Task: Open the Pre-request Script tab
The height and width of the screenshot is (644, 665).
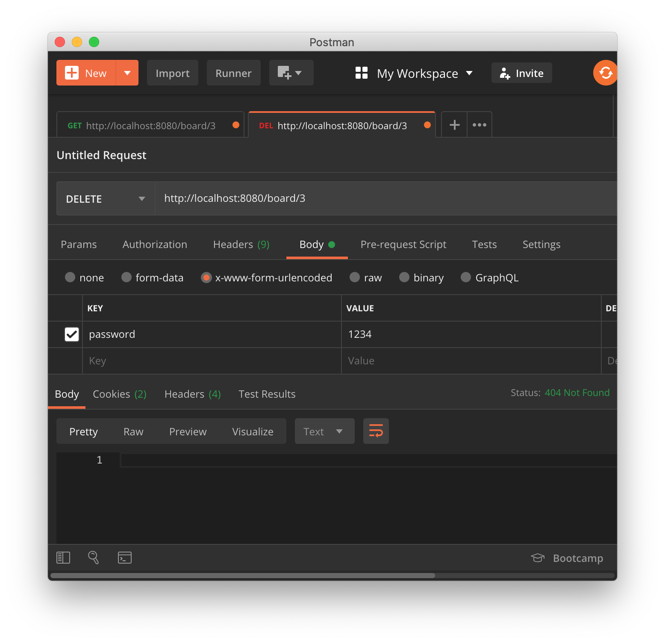Action: pos(403,244)
